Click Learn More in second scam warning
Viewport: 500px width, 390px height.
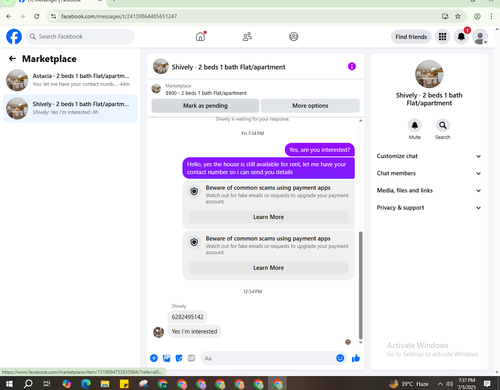click(x=269, y=268)
